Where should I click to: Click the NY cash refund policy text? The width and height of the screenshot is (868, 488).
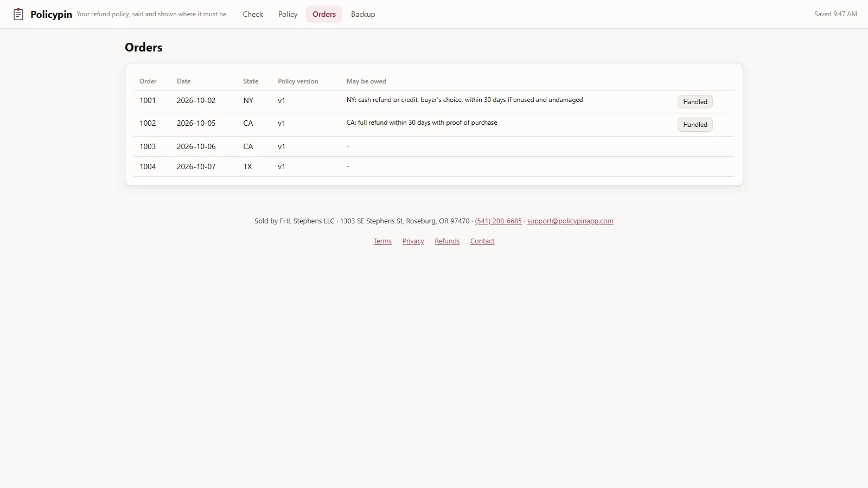click(464, 100)
